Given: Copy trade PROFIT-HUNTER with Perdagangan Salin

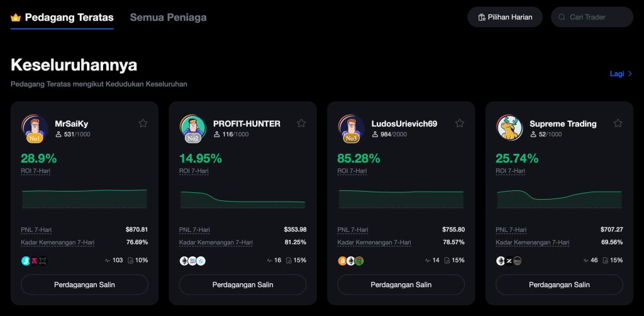Looking at the screenshot, I should (x=243, y=285).
